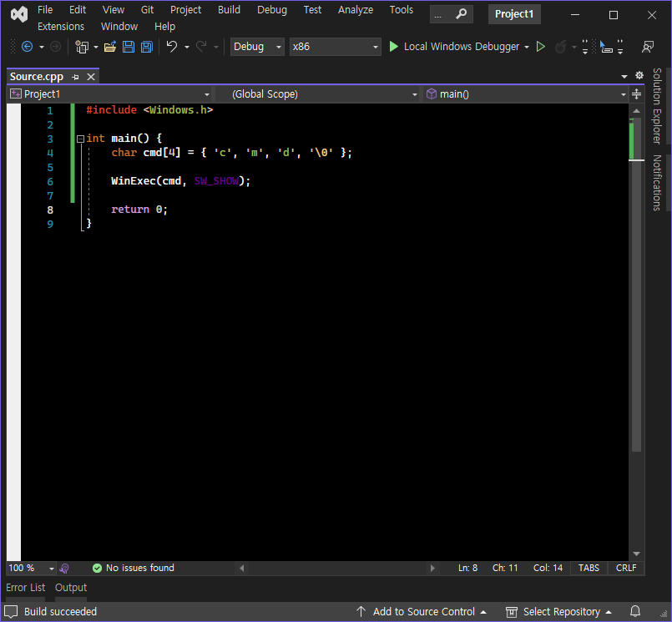Click the search magnifier icon in title bar
Screen dimensions: 672x622
[x=461, y=14]
